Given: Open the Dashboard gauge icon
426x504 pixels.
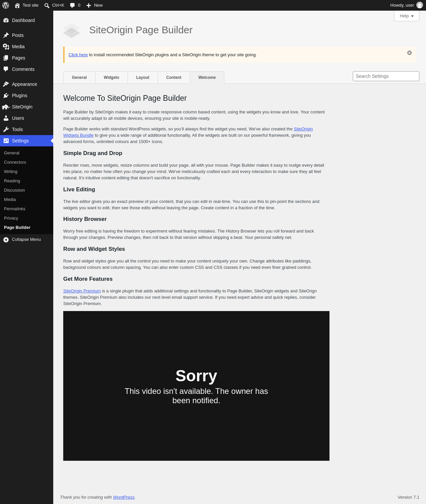Looking at the screenshot, I should [6, 20].
